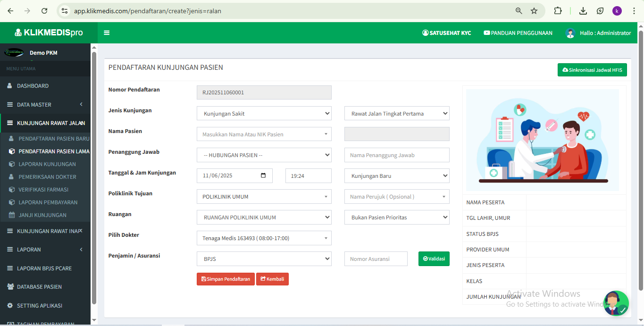Click the browser reload icon
Viewport: 644px width, 326px height.
[44, 11]
